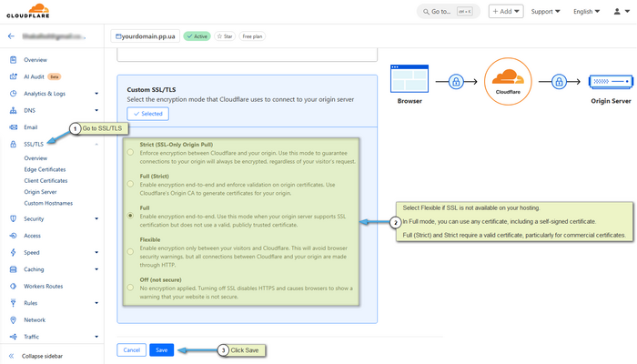Click the magnifier icon in Go to search
The image size is (637, 364).
coord(426,12)
